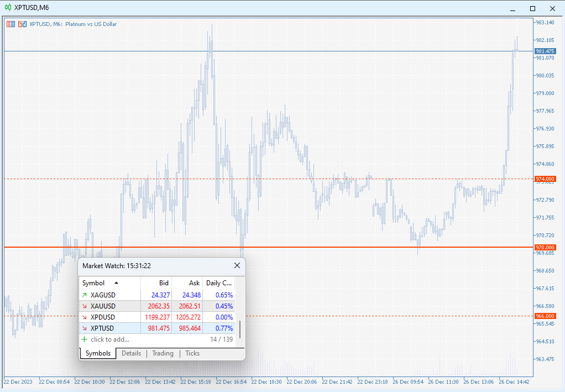565x392 pixels.
Task: Click the 22 Dec 15:18 time axis label
Action: pos(196,382)
